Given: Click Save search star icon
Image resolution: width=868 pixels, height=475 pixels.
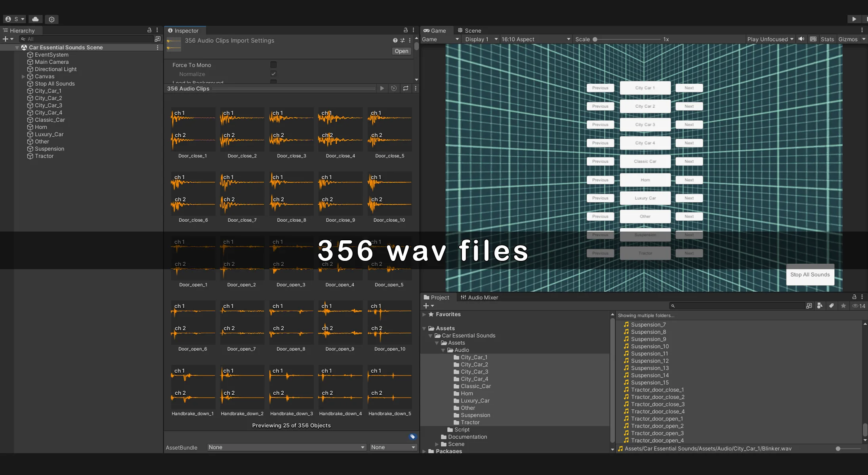Looking at the screenshot, I should click(843, 306).
